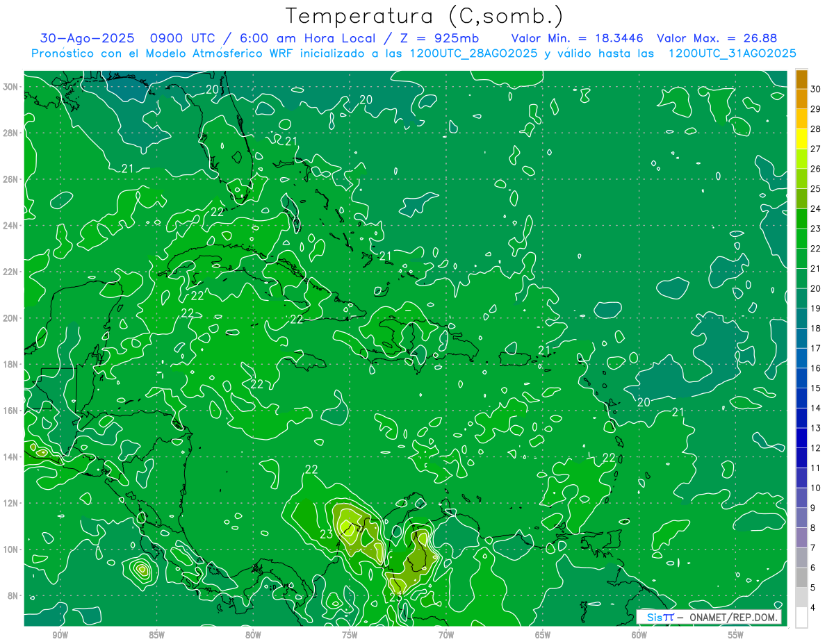Click colorbar label "19"
This screenshot has width=834, height=644.
(x=816, y=308)
